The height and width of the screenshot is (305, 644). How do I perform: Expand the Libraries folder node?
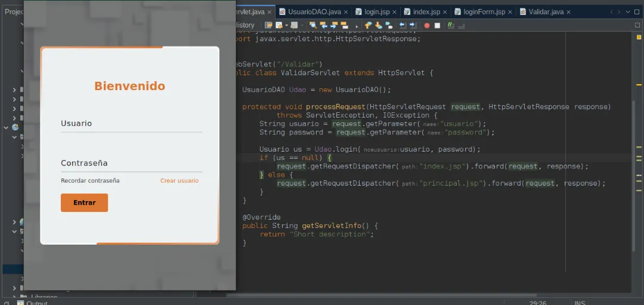(x=14, y=297)
